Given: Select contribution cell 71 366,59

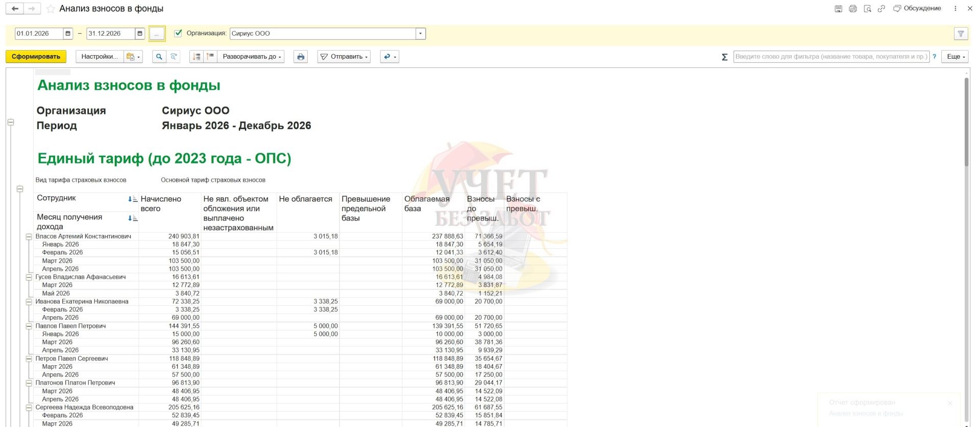Looking at the screenshot, I should (484, 236).
